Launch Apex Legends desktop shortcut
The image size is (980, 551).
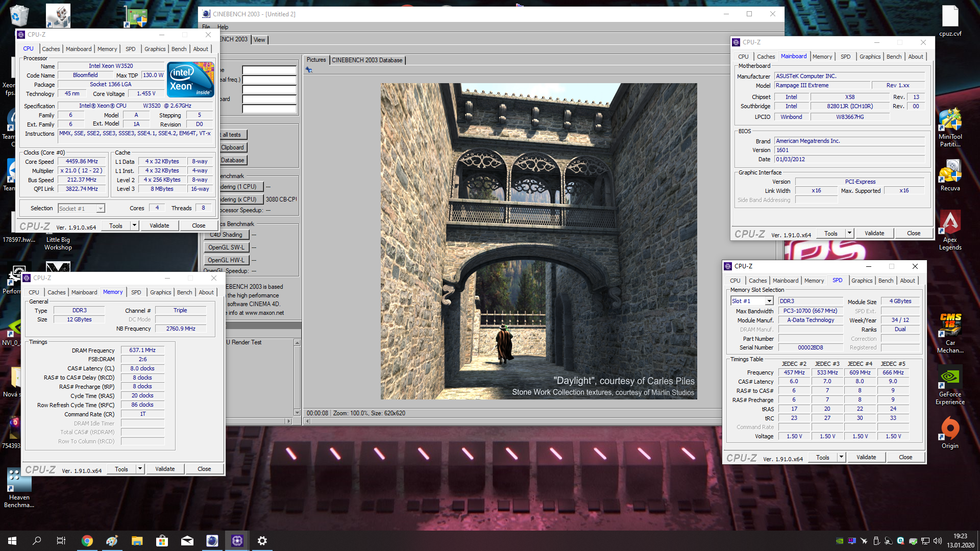click(x=950, y=231)
